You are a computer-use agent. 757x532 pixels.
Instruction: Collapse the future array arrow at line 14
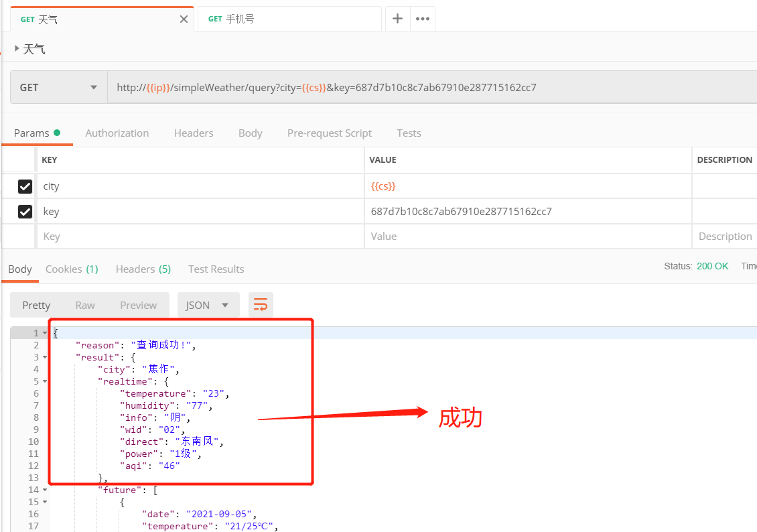point(45,490)
